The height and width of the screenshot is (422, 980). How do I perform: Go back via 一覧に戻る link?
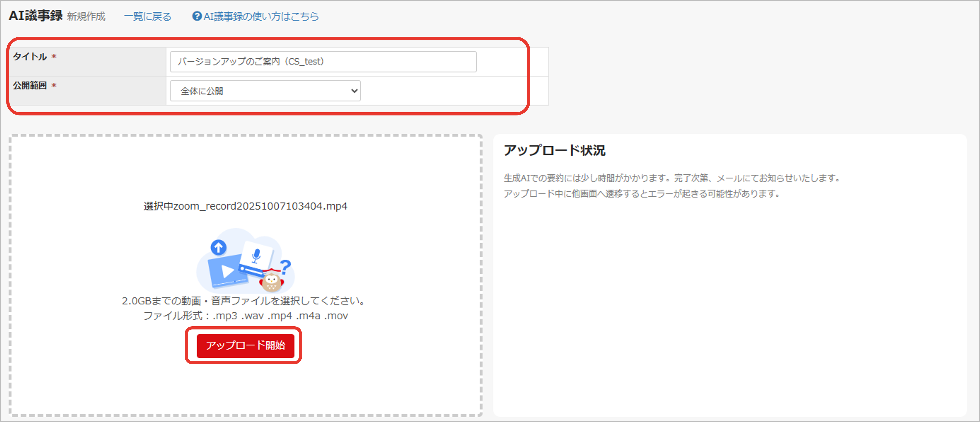tap(148, 16)
